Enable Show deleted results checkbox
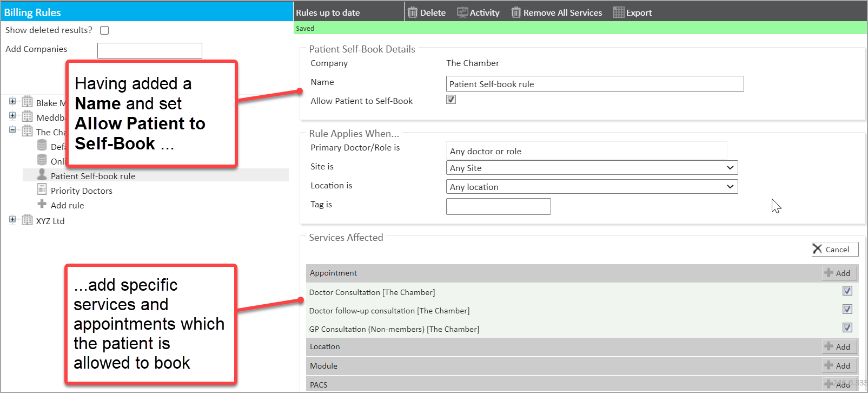Viewport: 868px width, 393px height. [104, 30]
